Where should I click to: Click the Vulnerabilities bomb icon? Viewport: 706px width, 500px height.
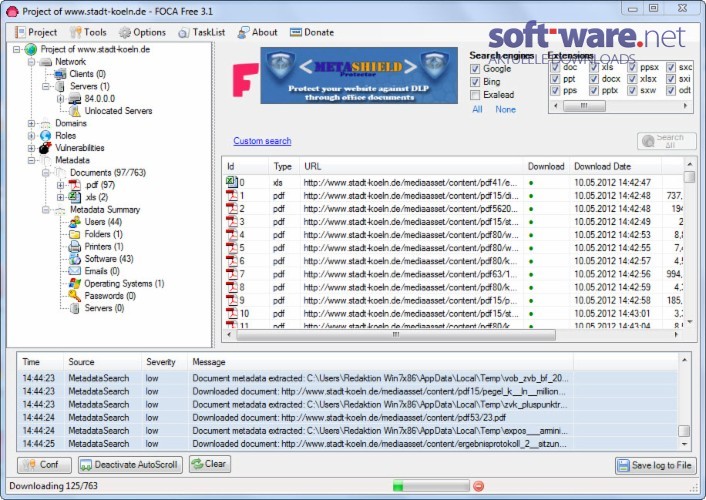click(45, 148)
